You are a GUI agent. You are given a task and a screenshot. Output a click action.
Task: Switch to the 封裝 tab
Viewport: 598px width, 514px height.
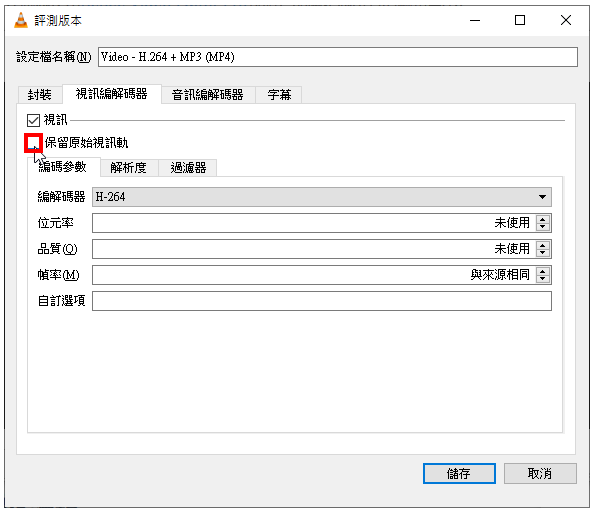[x=40, y=95]
